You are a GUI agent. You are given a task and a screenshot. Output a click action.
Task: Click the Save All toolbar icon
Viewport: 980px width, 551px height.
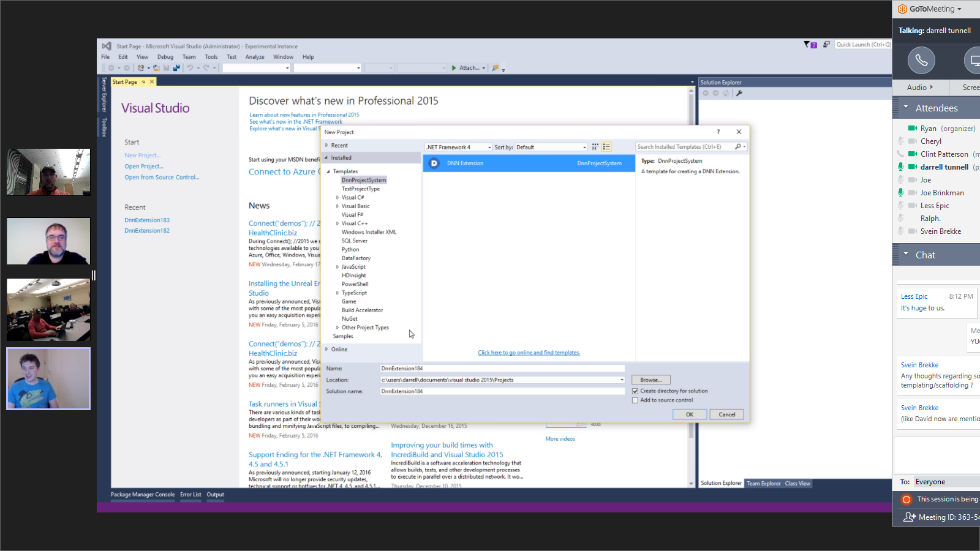pyautogui.click(x=176, y=68)
